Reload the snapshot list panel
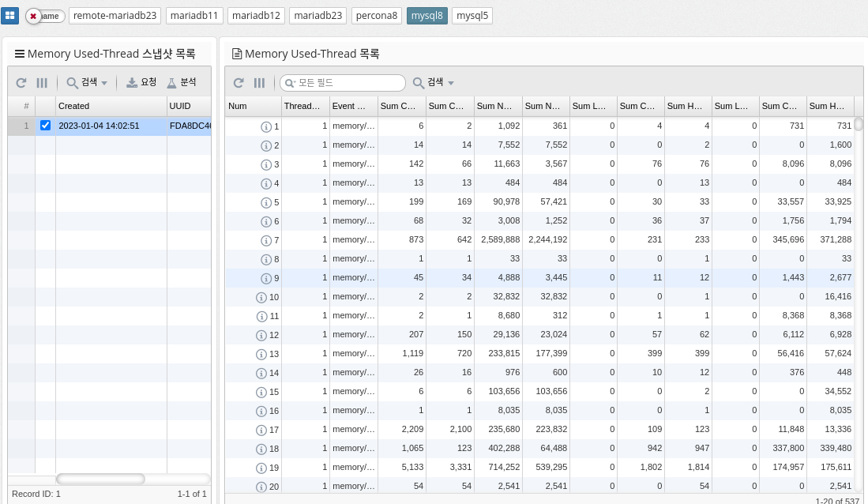 click(x=21, y=83)
